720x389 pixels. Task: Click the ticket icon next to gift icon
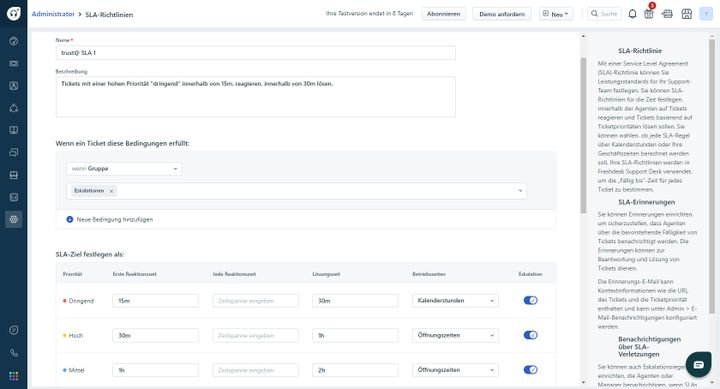[x=667, y=14]
